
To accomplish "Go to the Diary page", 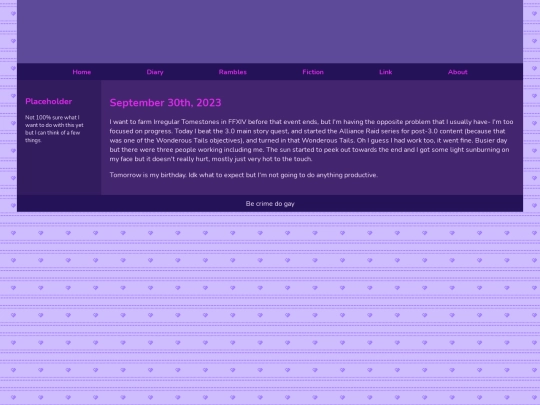I will pyautogui.click(x=155, y=72).
